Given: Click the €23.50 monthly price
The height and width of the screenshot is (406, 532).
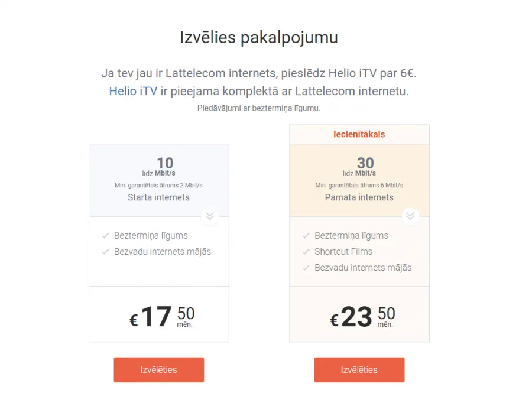Looking at the screenshot, I should (362, 317).
